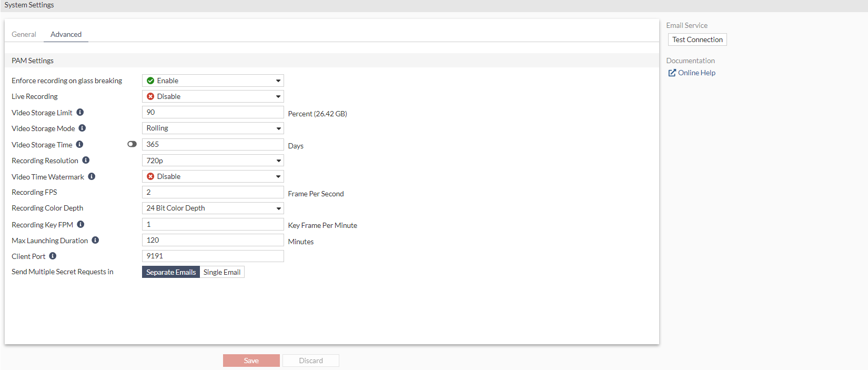
Task: Click the Email Service heading
Action: click(687, 25)
